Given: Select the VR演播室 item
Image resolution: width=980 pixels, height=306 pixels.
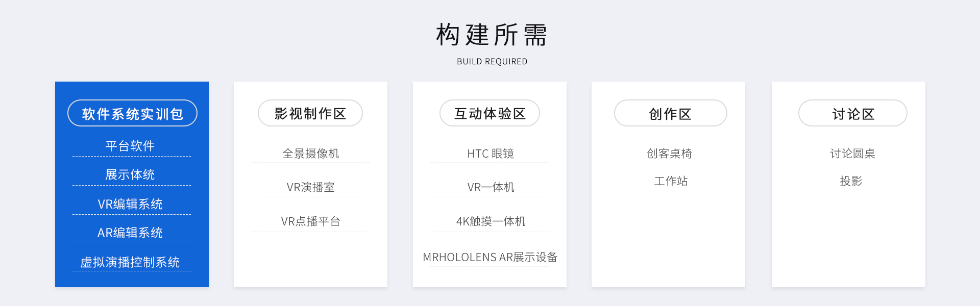Looking at the screenshot, I should (310, 187).
